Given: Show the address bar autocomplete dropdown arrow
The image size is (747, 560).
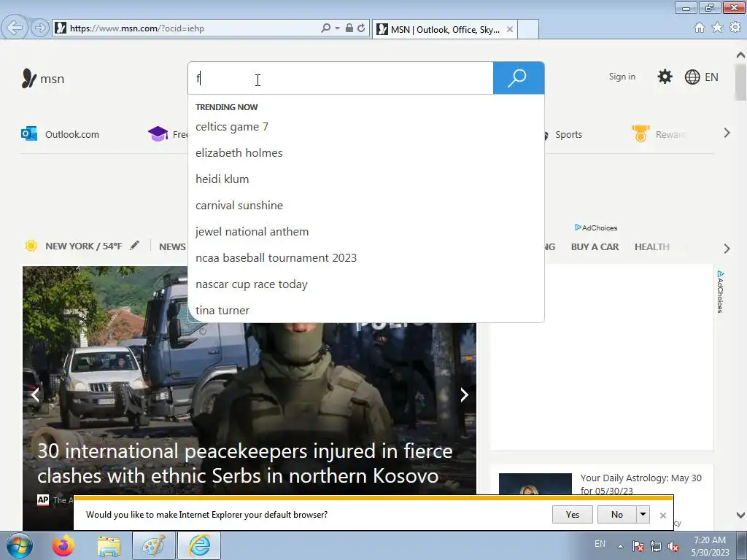Looking at the screenshot, I should [x=337, y=28].
